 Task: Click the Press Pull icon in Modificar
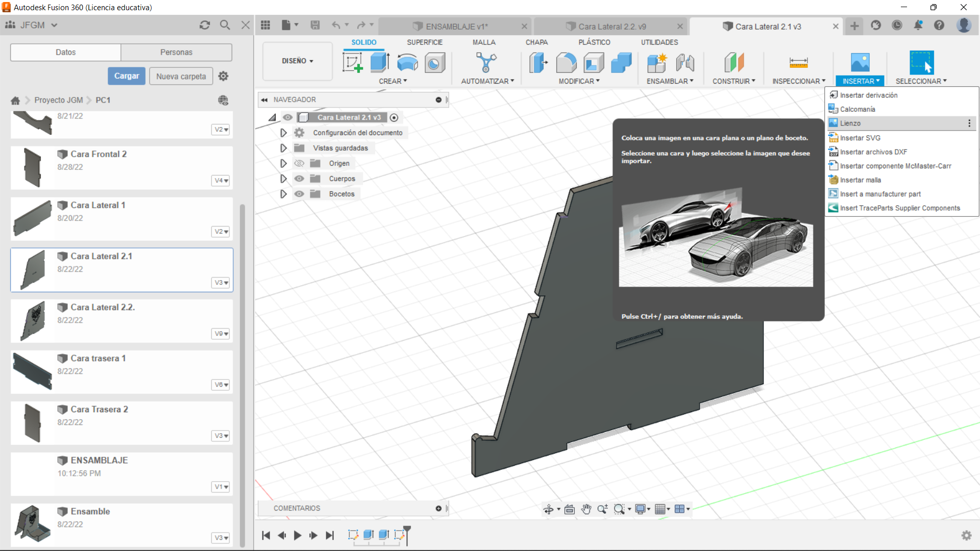click(x=538, y=63)
